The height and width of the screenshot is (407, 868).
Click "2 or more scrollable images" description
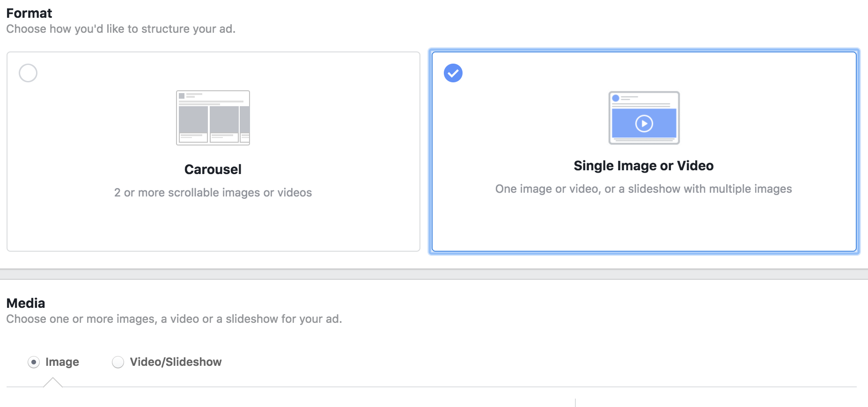(213, 193)
